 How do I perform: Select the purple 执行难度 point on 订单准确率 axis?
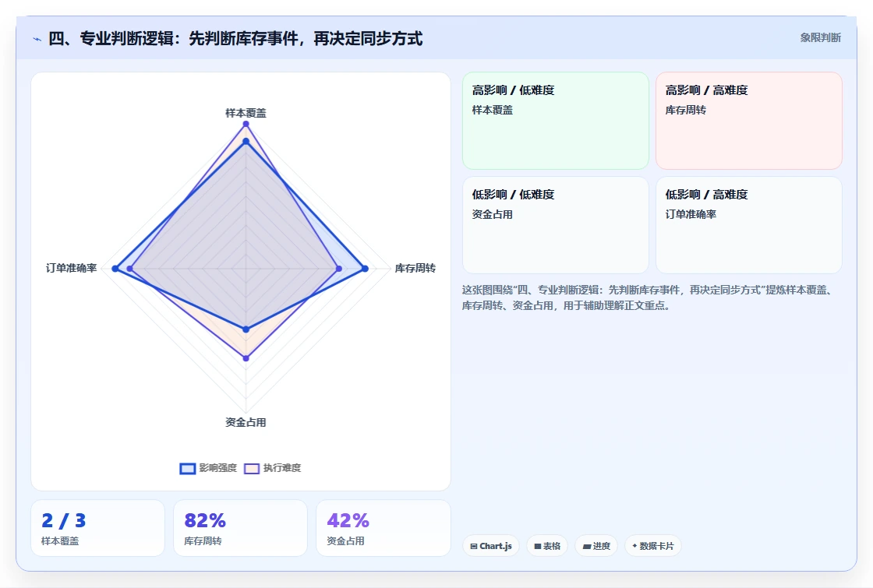coord(129,269)
